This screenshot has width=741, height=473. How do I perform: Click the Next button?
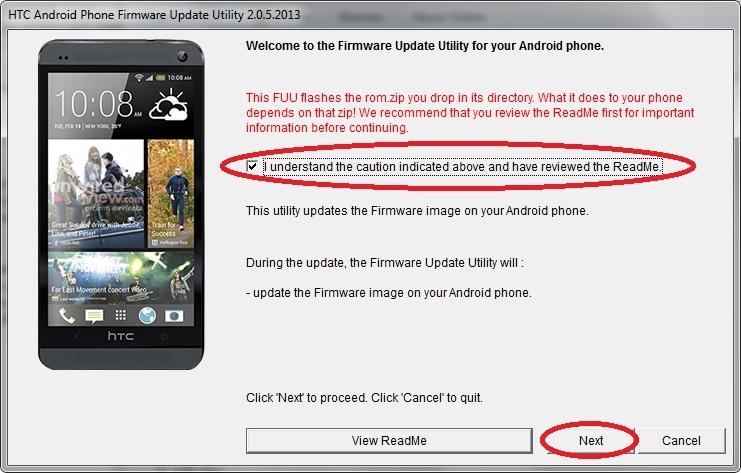pyautogui.click(x=591, y=440)
